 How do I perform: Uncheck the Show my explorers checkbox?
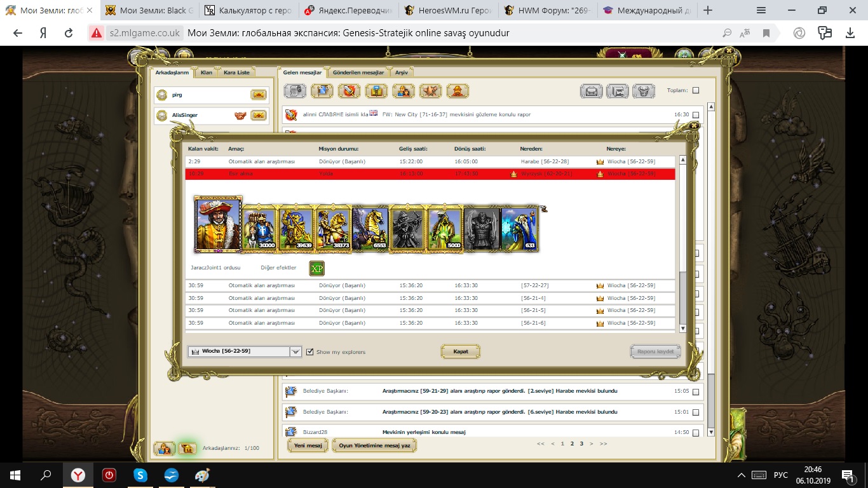(x=310, y=352)
